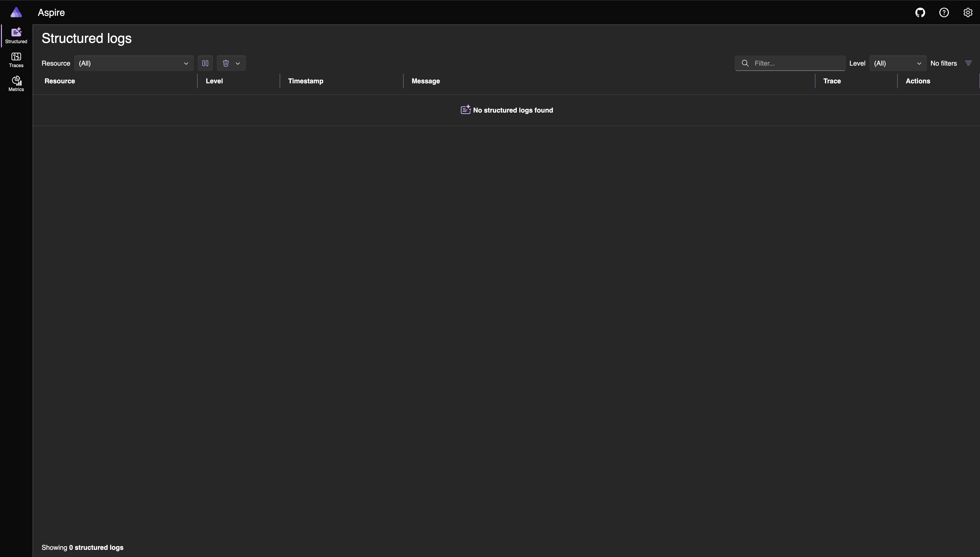Switch to the Traces page
The width and height of the screenshot is (980, 557).
[x=16, y=60]
